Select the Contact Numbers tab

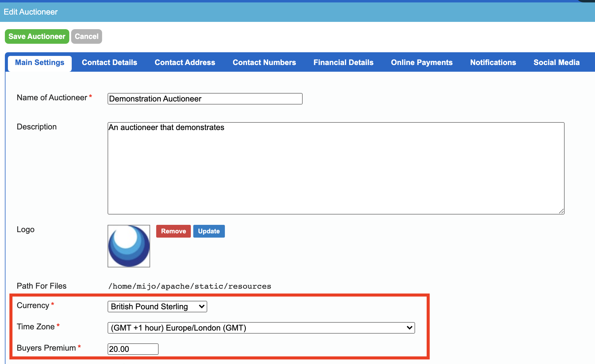[264, 63]
